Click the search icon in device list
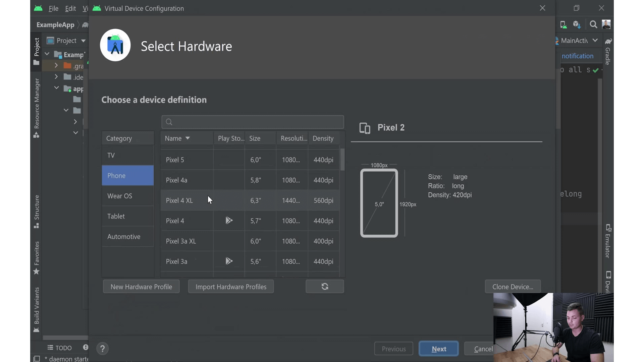 click(x=169, y=122)
